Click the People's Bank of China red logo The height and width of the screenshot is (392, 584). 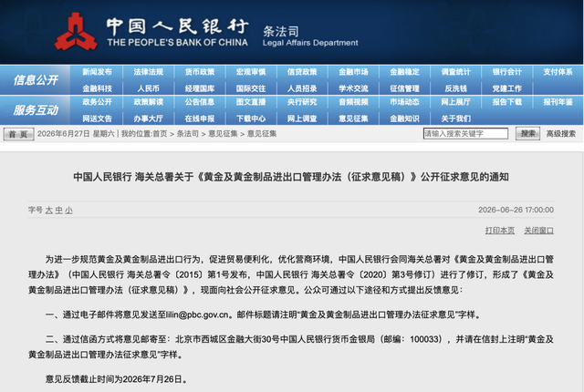(x=76, y=32)
